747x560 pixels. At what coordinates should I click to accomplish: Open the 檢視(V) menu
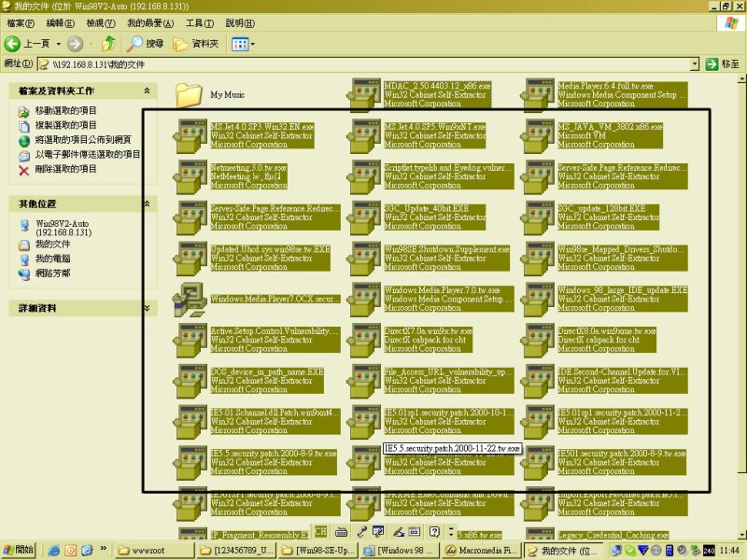click(x=101, y=23)
